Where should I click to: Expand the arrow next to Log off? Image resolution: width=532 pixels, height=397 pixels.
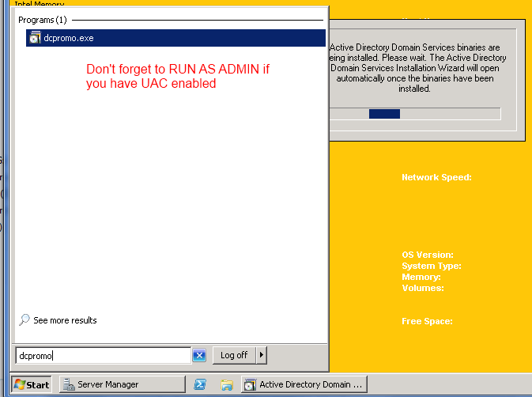(262, 355)
